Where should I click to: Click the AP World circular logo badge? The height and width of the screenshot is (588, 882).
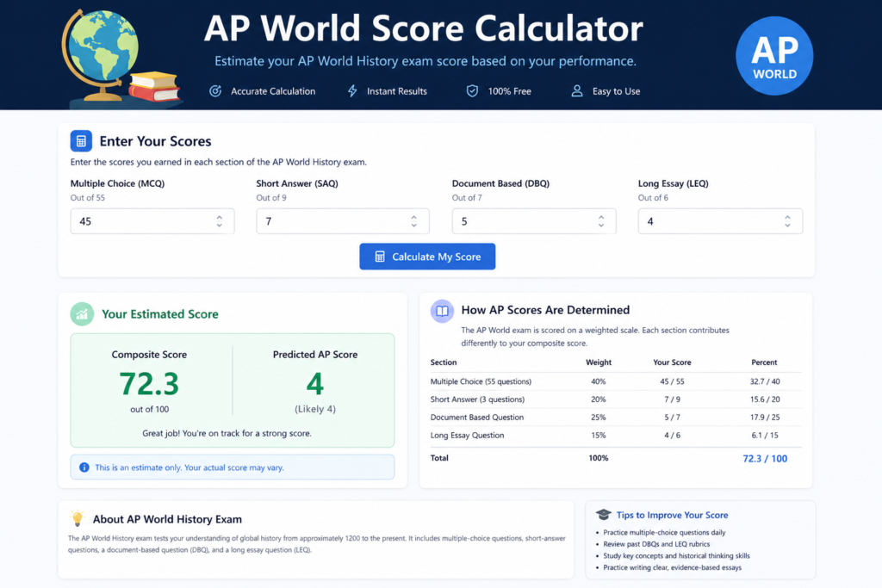[774, 55]
